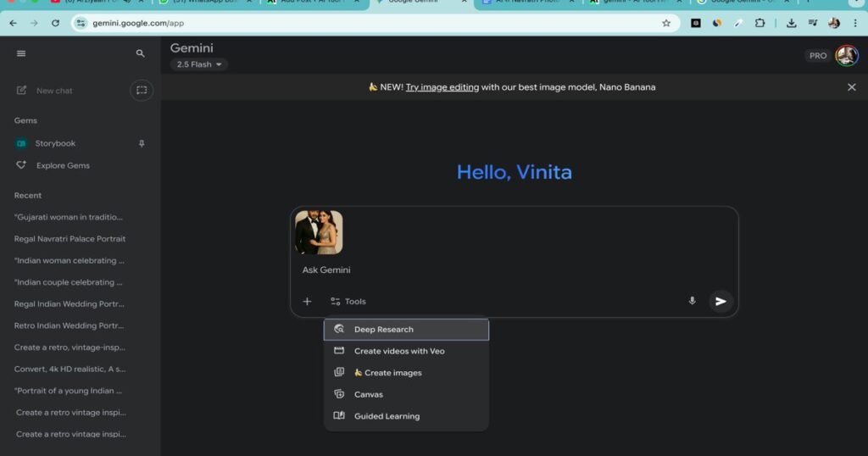The height and width of the screenshot is (456, 868).
Task: Click the address bar URL gemini.google.com/app
Action: (x=138, y=23)
